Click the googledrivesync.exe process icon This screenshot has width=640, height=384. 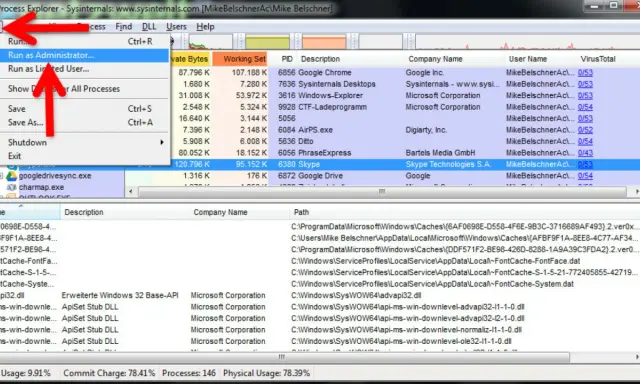(x=11, y=176)
